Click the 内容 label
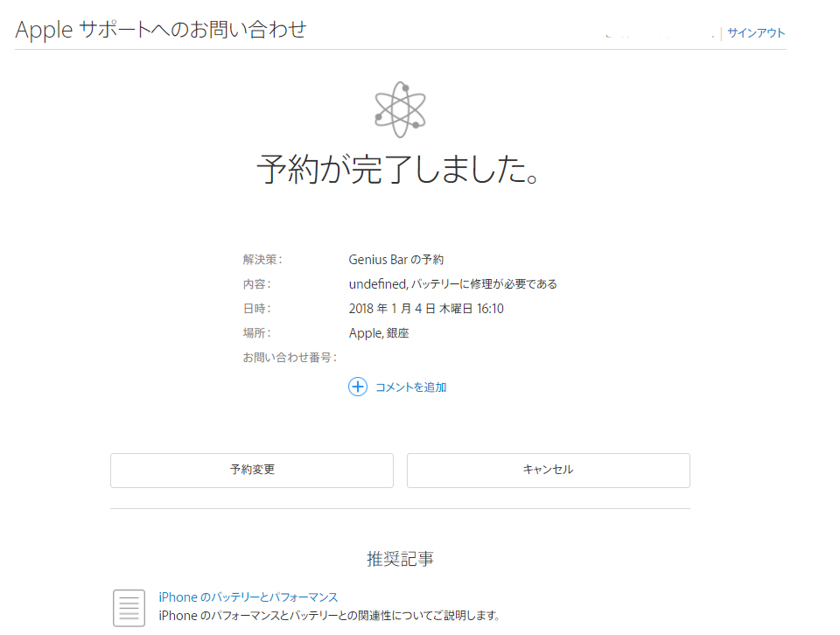The image size is (840, 635). [x=256, y=284]
